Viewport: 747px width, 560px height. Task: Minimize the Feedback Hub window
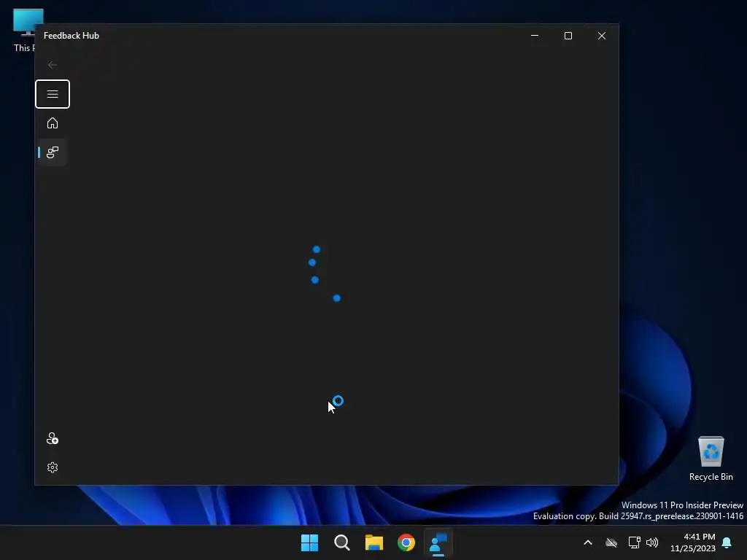pos(535,36)
